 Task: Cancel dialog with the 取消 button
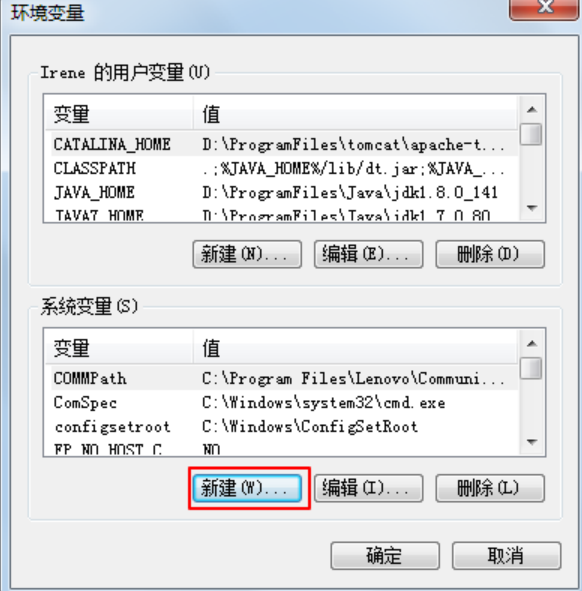coord(506,556)
